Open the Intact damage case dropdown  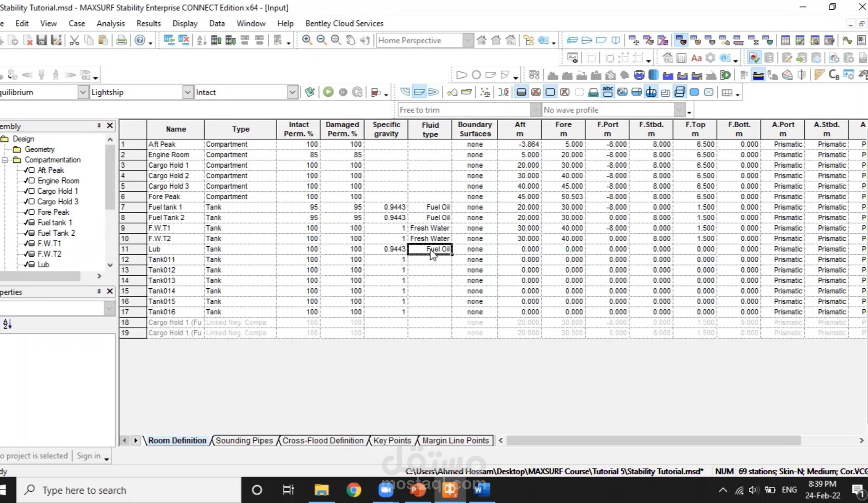[x=292, y=92]
